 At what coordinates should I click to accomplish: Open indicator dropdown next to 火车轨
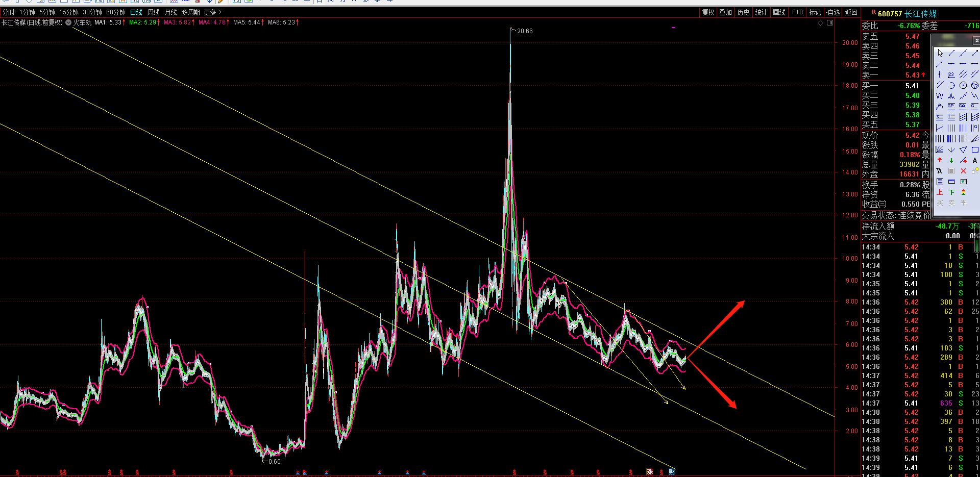pyautogui.click(x=68, y=22)
